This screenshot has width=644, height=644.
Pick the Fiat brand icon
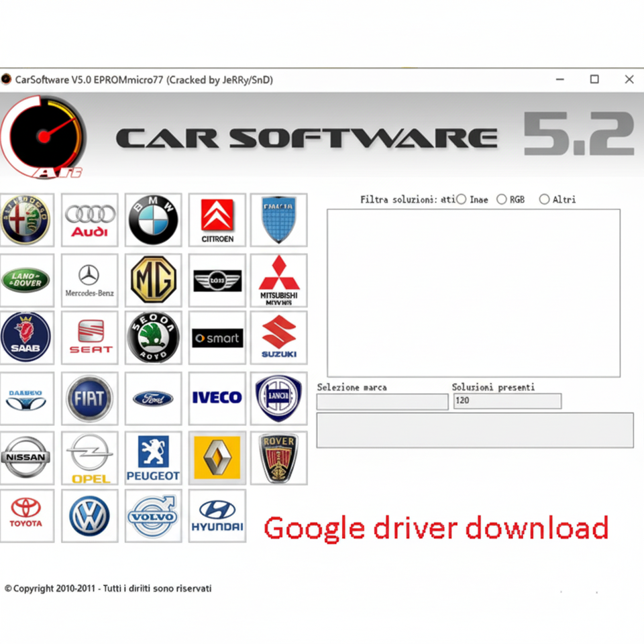90,398
